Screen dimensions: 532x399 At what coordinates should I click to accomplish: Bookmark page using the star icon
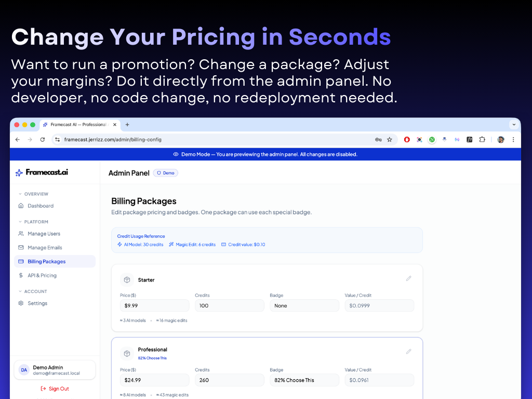[x=390, y=139]
